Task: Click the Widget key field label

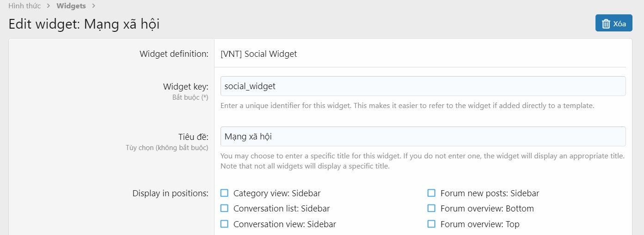Action: (x=185, y=86)
